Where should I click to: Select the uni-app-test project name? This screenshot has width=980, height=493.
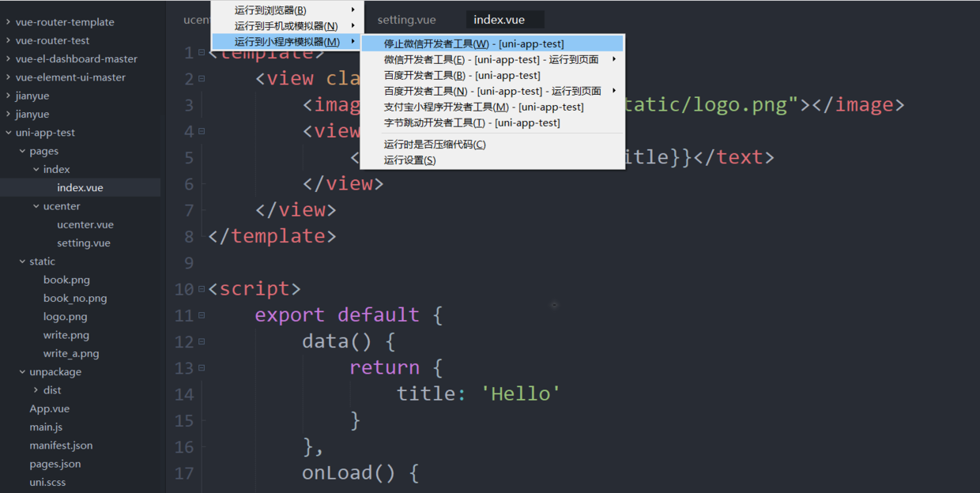point(45,133)
